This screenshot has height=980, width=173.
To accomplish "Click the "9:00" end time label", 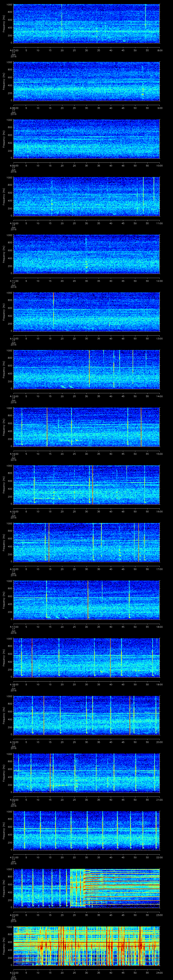I will coord(160,108).
